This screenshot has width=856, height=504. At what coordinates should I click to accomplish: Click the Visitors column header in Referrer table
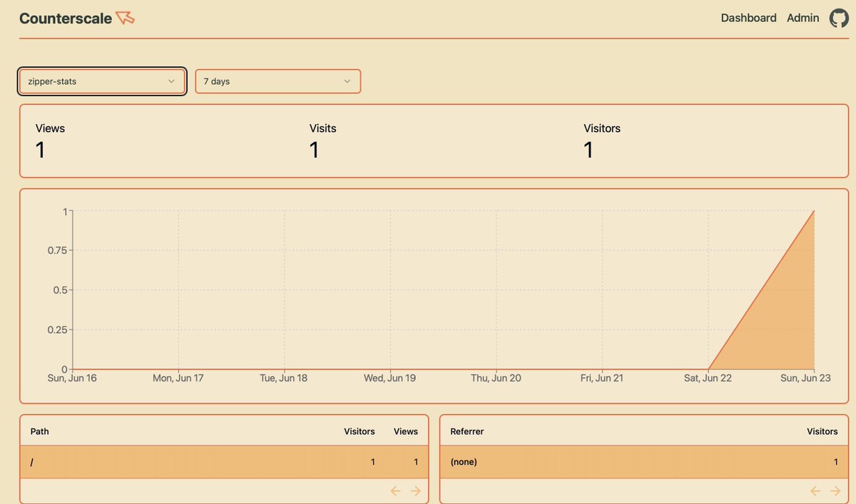click(822, 431)
